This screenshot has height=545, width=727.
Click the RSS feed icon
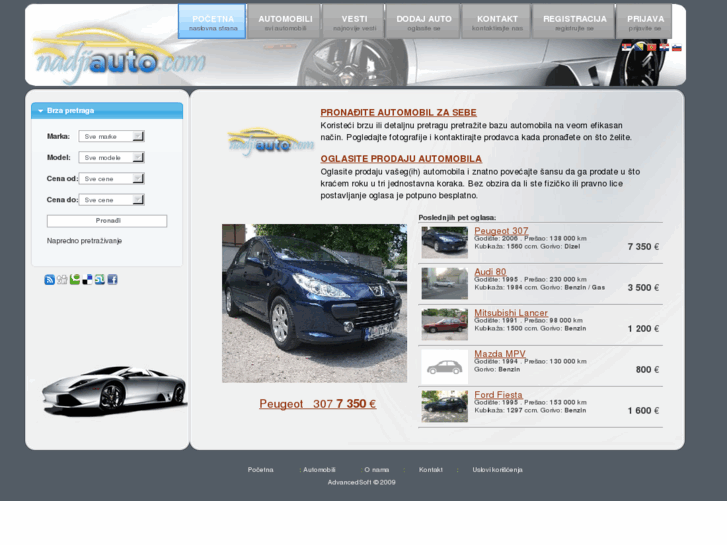pos(50,280)
